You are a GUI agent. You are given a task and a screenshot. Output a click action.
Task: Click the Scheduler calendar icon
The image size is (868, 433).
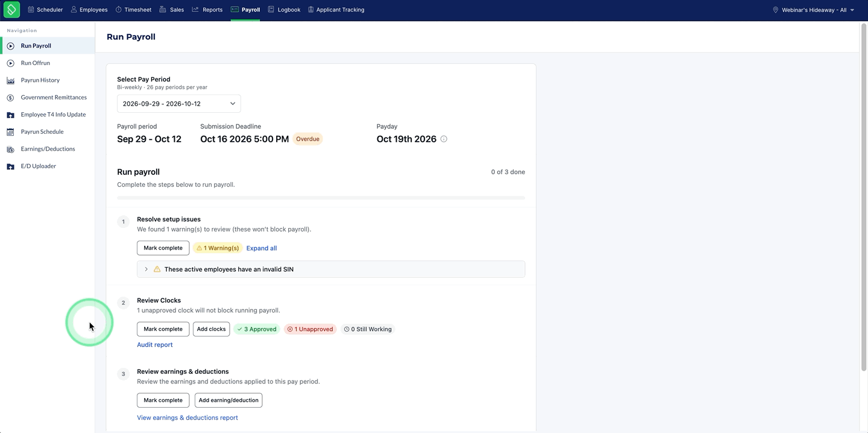coord(31,10)
